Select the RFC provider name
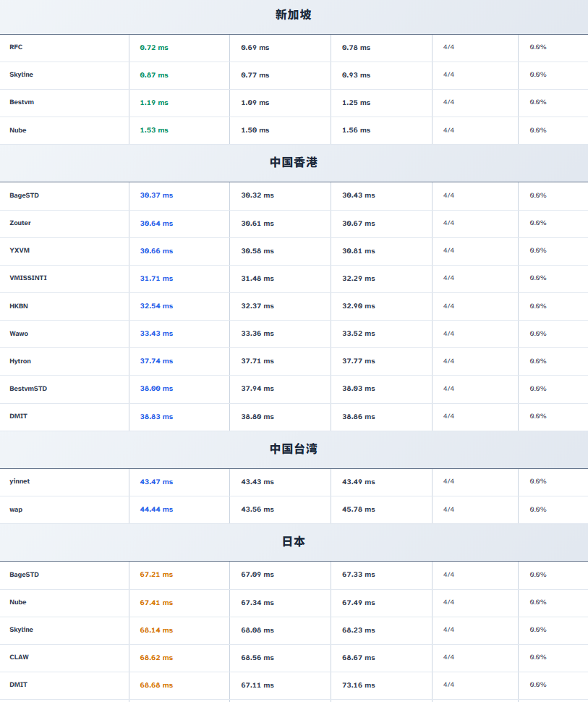This screenshot has width=588, height=702. (x=16, y=47)
